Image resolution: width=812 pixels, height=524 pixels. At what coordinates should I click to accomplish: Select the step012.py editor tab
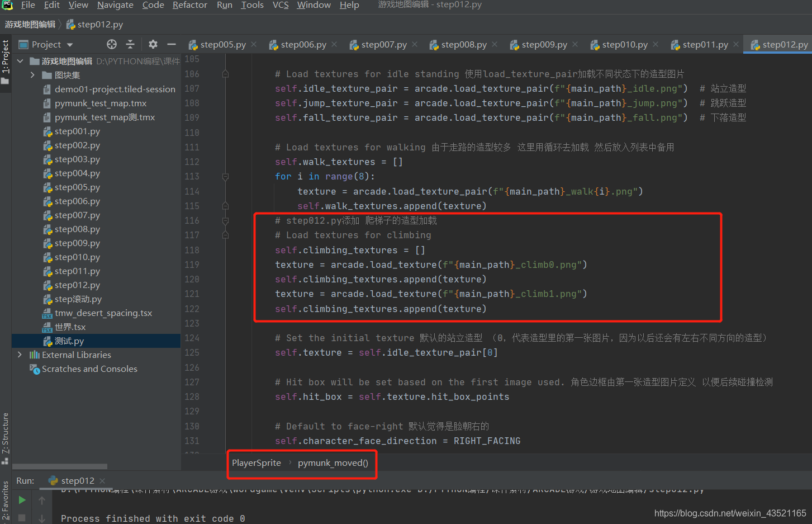[778, 44]
